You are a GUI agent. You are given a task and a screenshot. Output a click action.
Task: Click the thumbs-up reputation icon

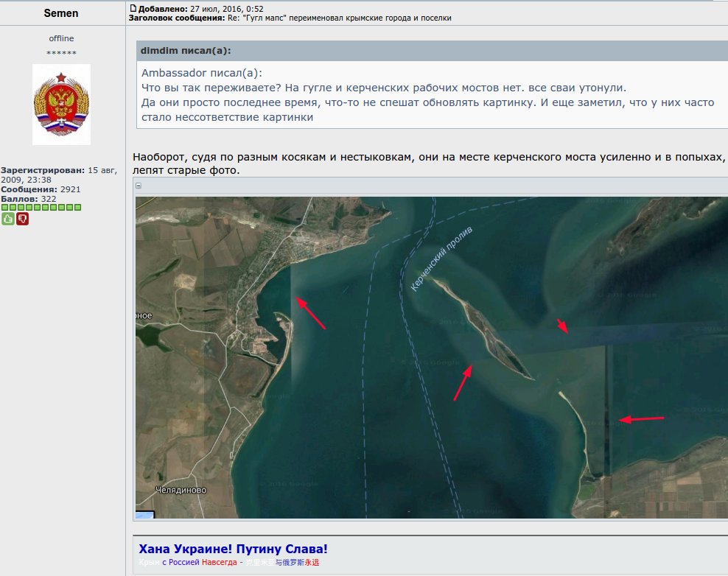pos(7,219)
